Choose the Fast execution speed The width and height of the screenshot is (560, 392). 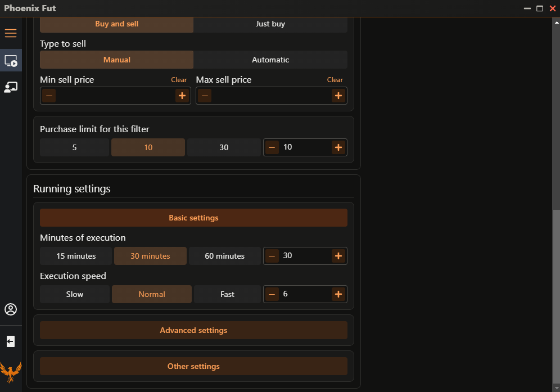227,294
